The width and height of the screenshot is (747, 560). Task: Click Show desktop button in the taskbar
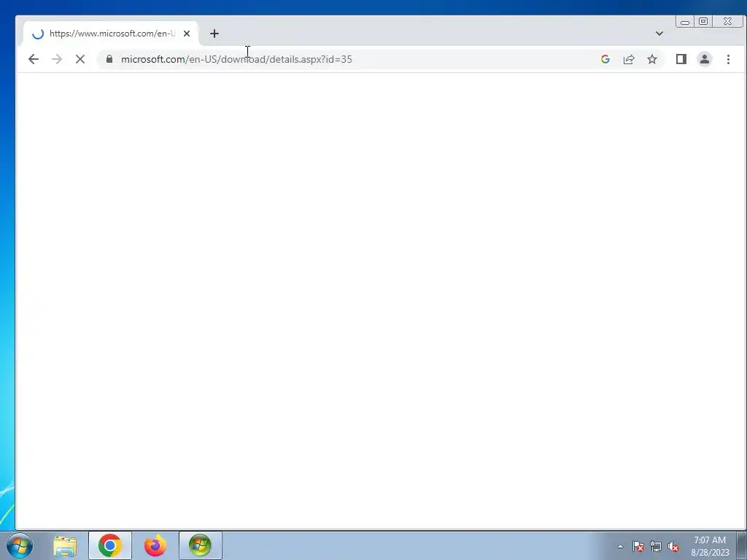coord(742,545)
